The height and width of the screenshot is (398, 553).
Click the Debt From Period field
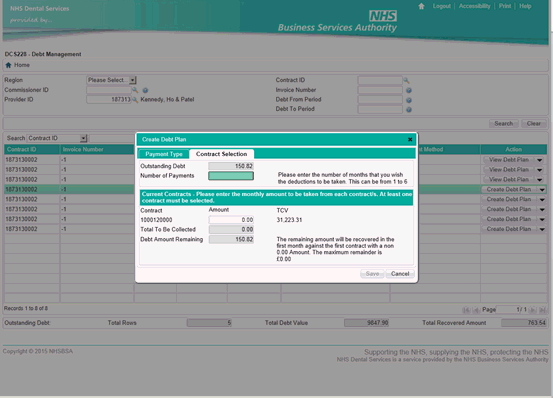tap(380, 100)
